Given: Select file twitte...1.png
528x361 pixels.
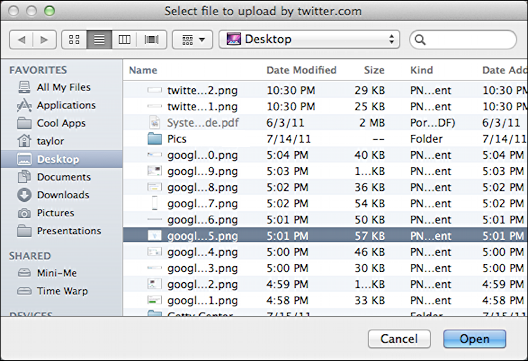Looking at the screenshot, I should (x=325, y=106).
